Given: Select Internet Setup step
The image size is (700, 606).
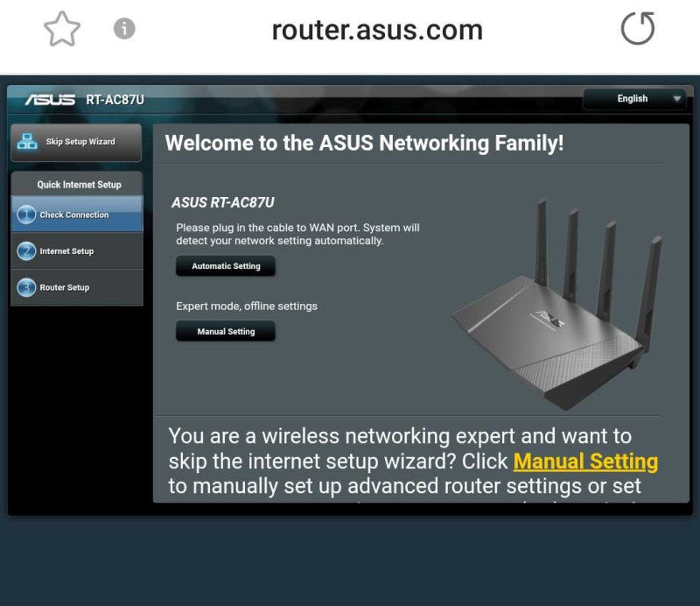Looking at the screenshot, I should point(77,251).
